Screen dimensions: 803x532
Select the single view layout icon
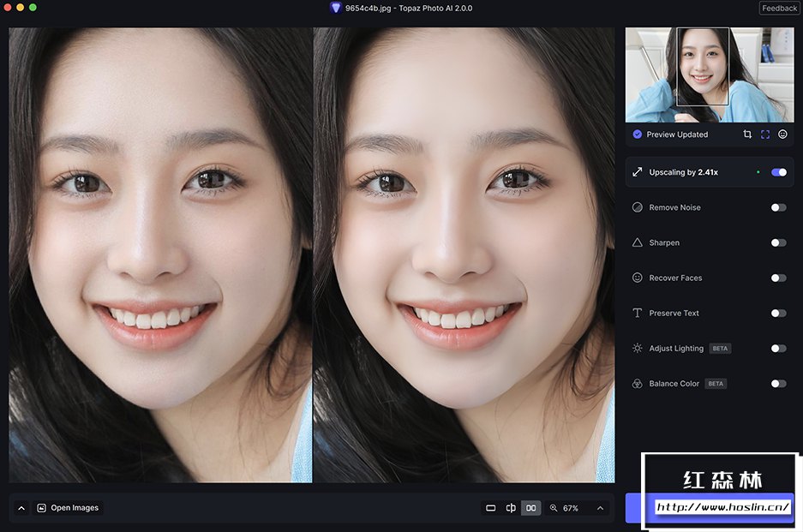pos(490,508)
